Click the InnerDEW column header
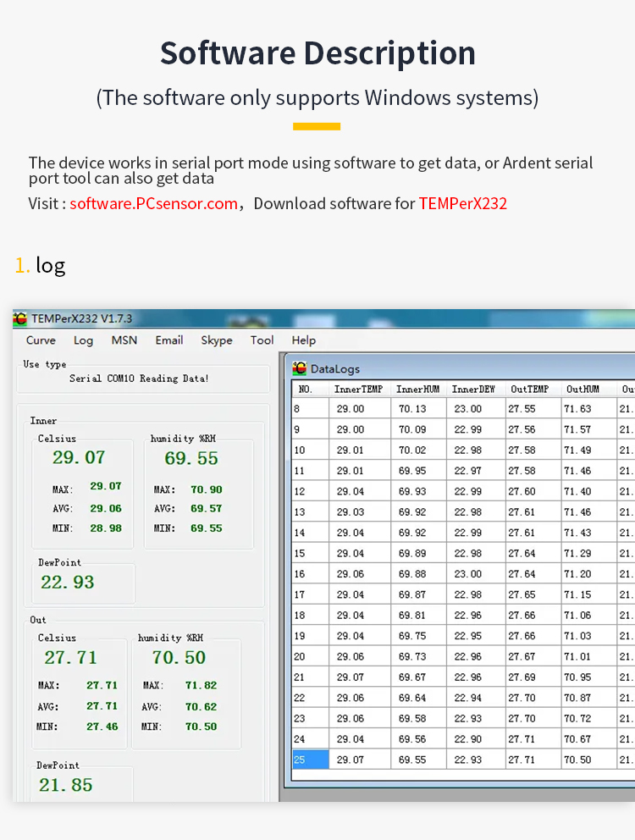635x840 pixels. click(473, 389)
